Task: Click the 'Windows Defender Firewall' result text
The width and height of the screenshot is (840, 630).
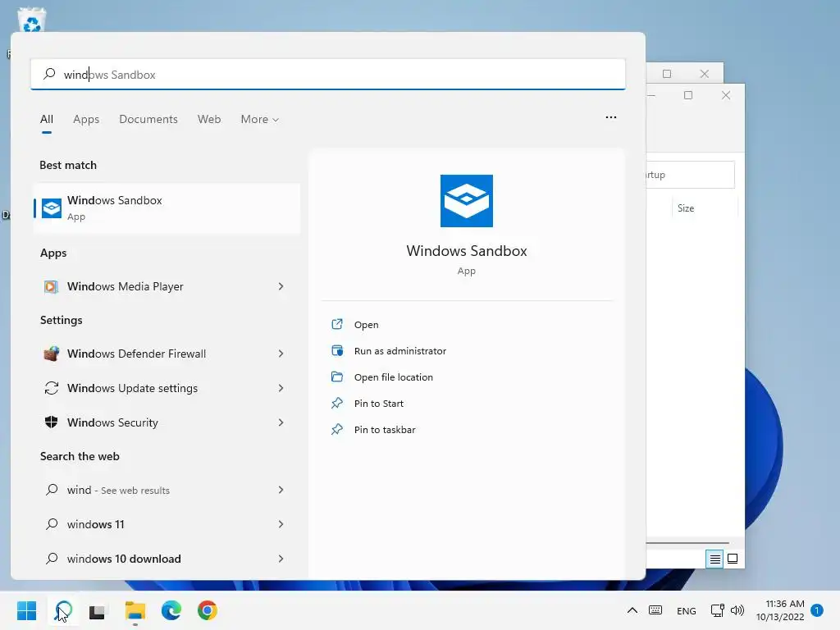Action: click(x=137, y=354)
